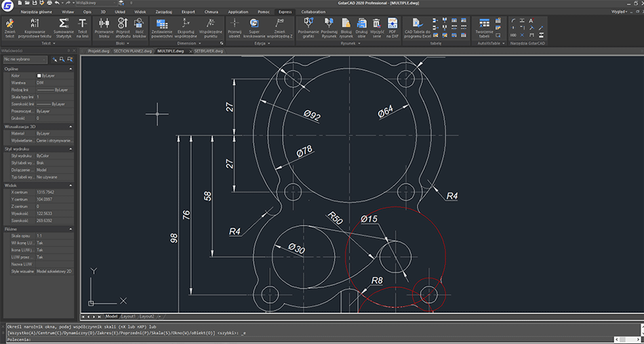Click the PDF na DXF icon

click(x=392, y=24)
